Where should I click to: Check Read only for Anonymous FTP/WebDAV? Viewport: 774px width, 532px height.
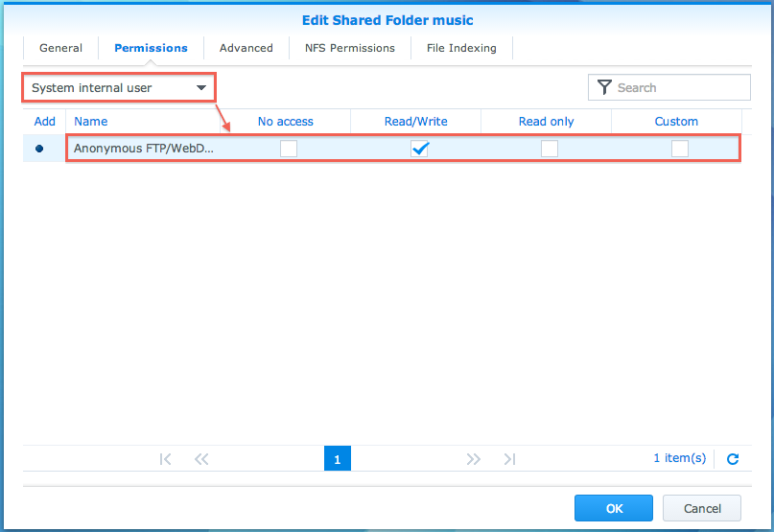[550, 149]
